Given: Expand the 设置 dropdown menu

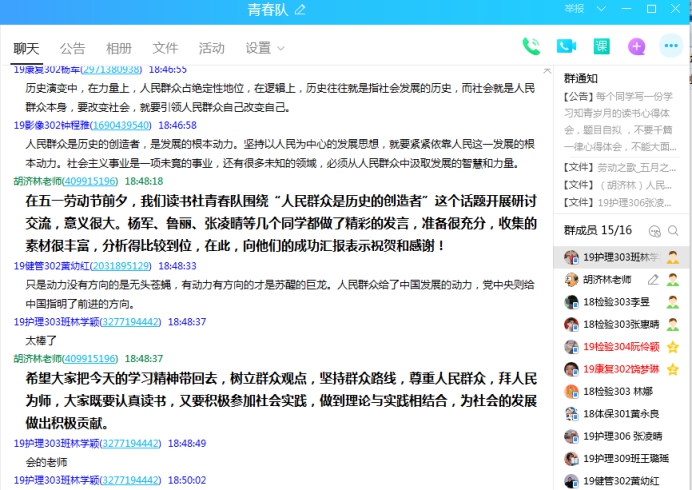Looking at the screenshot, I should coord(265,48).
